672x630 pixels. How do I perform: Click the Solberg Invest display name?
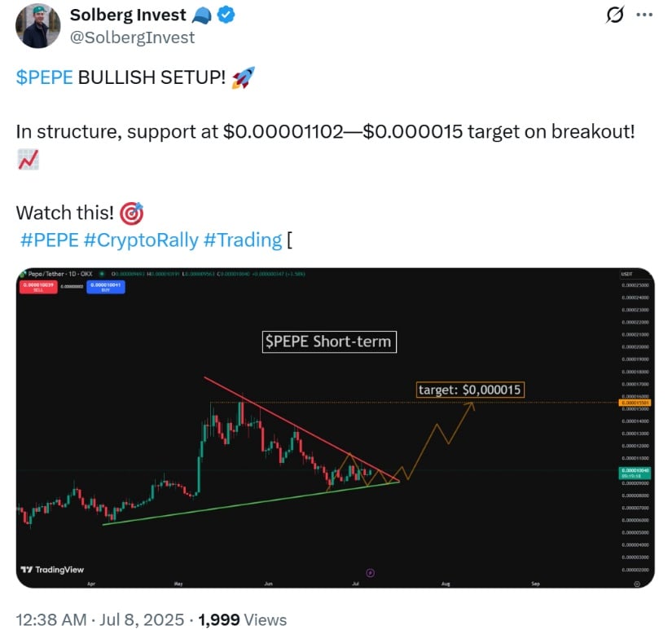(128, 15)
